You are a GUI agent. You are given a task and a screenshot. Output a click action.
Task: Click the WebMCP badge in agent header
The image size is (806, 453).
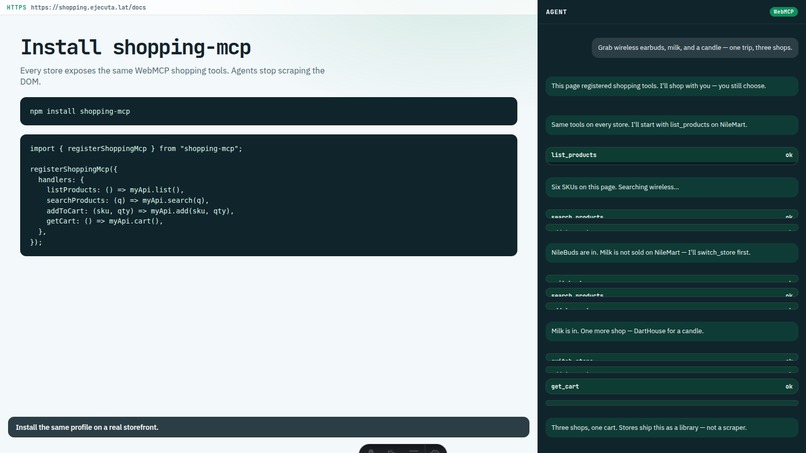(x=783, y=12)
